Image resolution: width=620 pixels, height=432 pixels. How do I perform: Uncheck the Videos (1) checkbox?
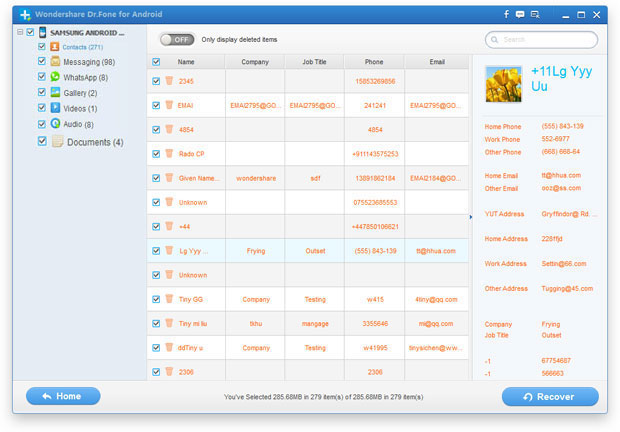42,108
